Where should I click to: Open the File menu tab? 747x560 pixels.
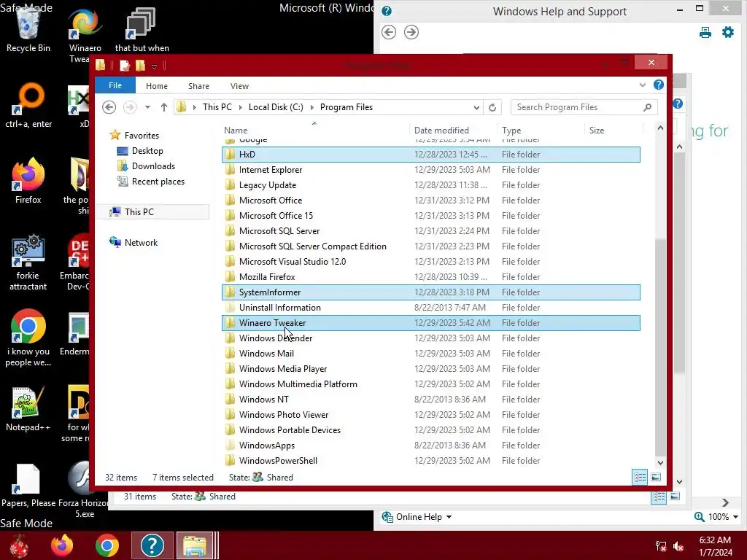pyautogui.click(x=115, y=85)
